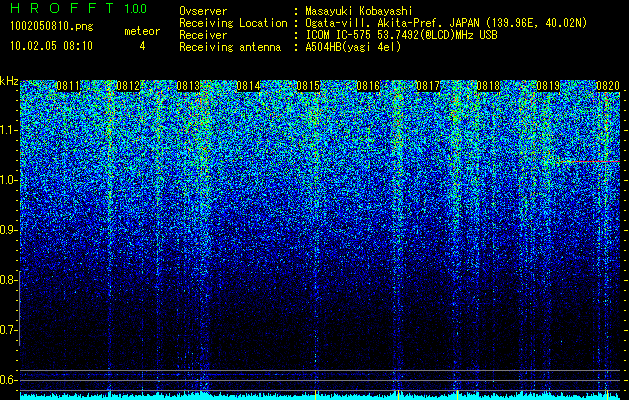The height and width of the screenshot is (400, 629).
Task: Select the file name 1002050810.png
Action: tap(51, 27)
